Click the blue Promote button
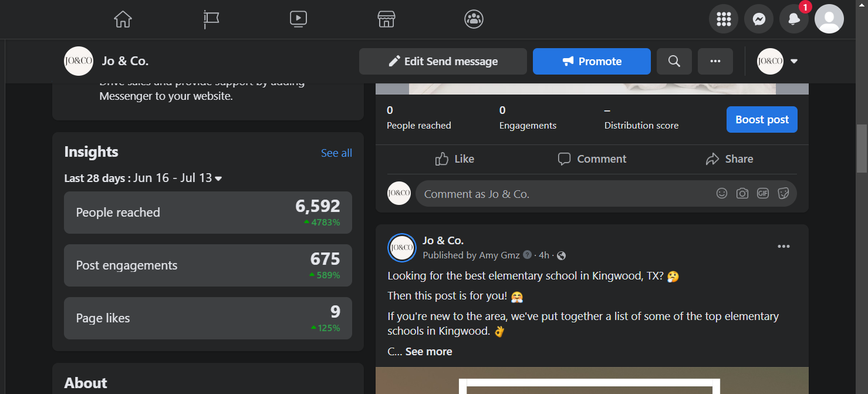 tap(592, 61)
